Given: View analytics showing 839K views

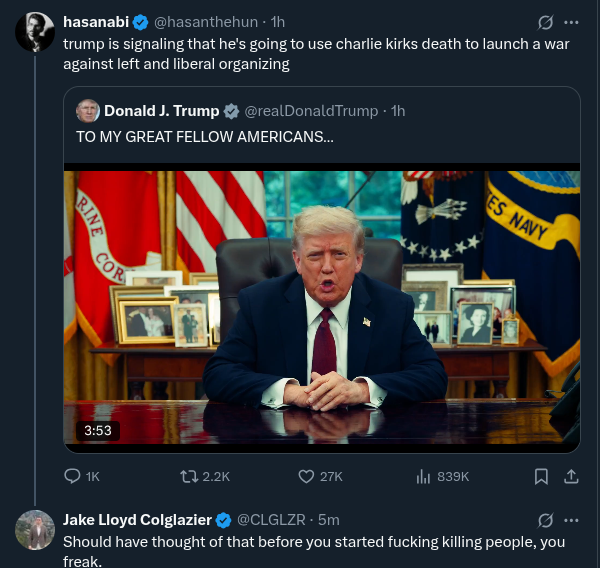Looking at the screenshot, I should pos(423,477).
